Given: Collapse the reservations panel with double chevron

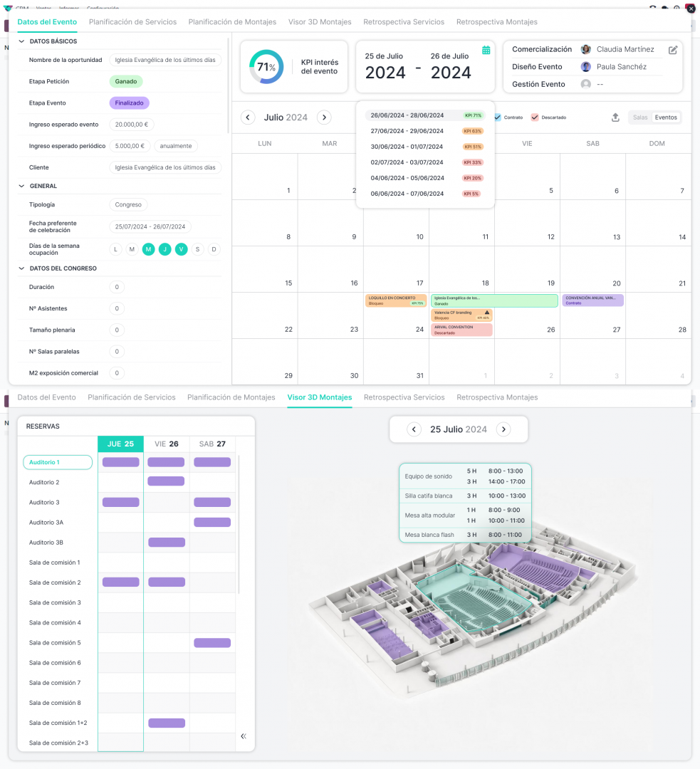Looking at the screenshot, I should [244, 736].
